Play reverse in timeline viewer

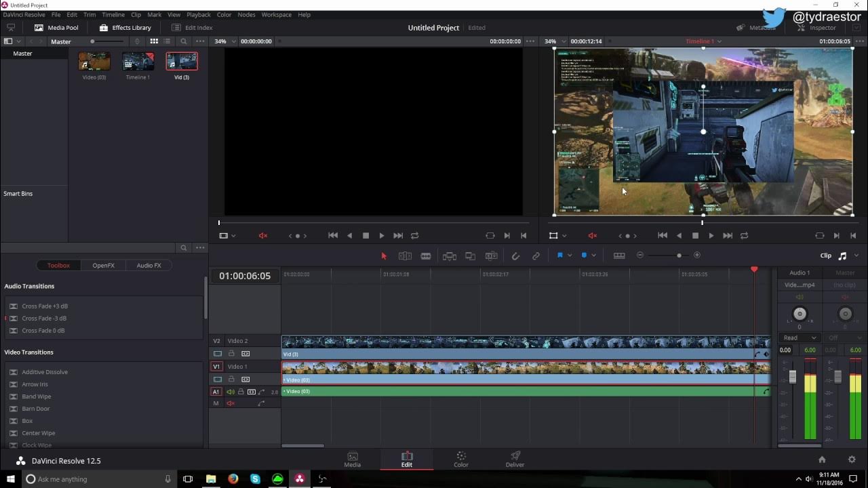(679, 236)
